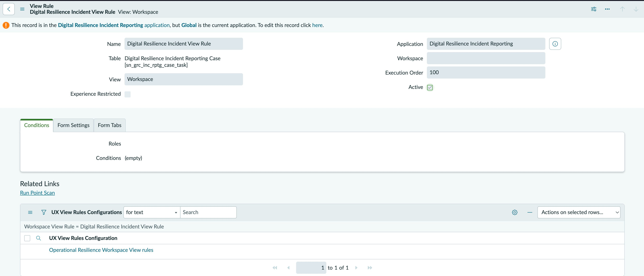Open the form context menu hamburger icon
644x276 pixels.
click(22, 9)
